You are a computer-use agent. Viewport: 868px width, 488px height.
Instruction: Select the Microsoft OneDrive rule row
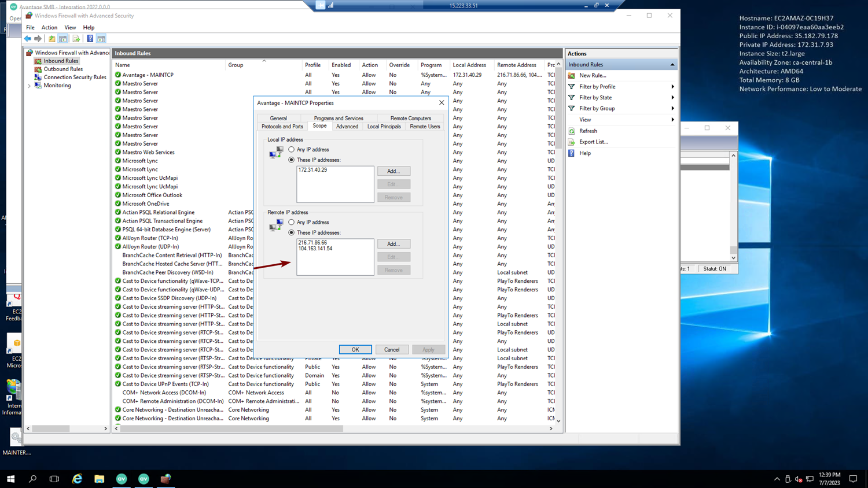coord(146,204)
